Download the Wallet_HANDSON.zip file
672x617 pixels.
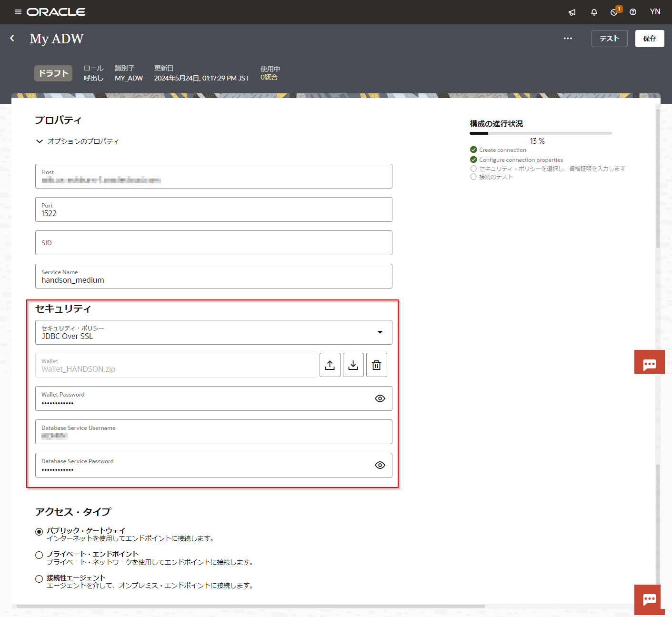click(353, 365)
